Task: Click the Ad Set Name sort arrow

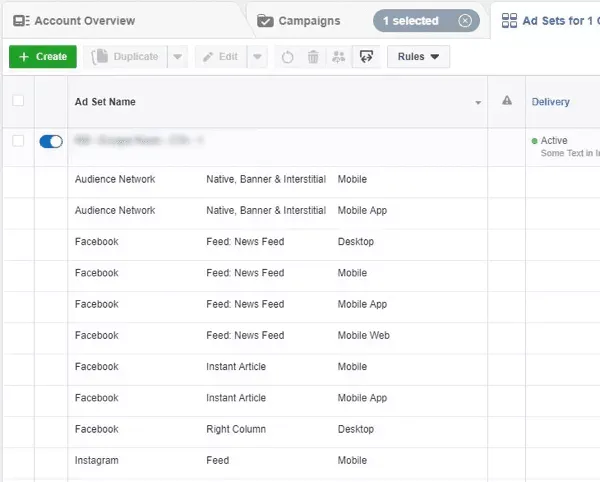Action: (478, 102)
